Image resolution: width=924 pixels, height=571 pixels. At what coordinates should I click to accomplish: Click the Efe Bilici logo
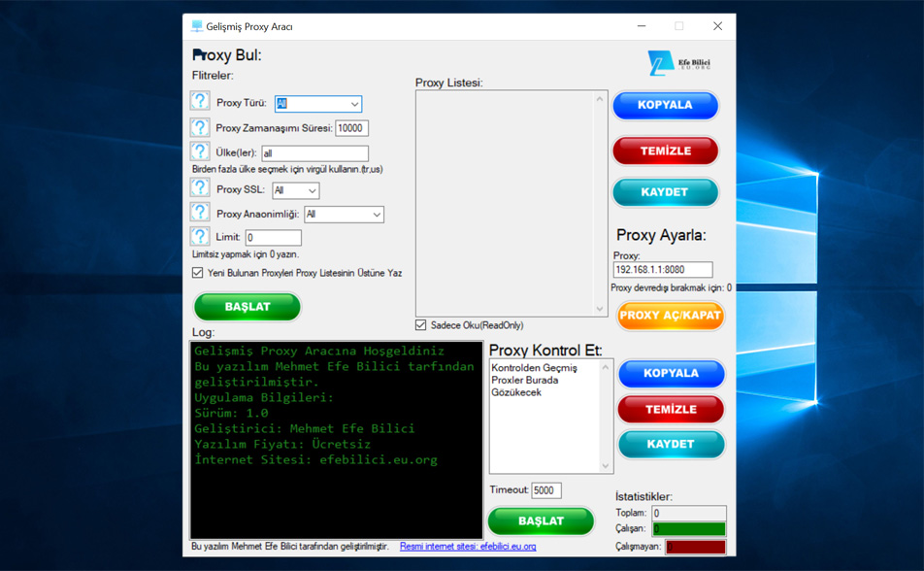pyautogui.click(x=679, y=64)
